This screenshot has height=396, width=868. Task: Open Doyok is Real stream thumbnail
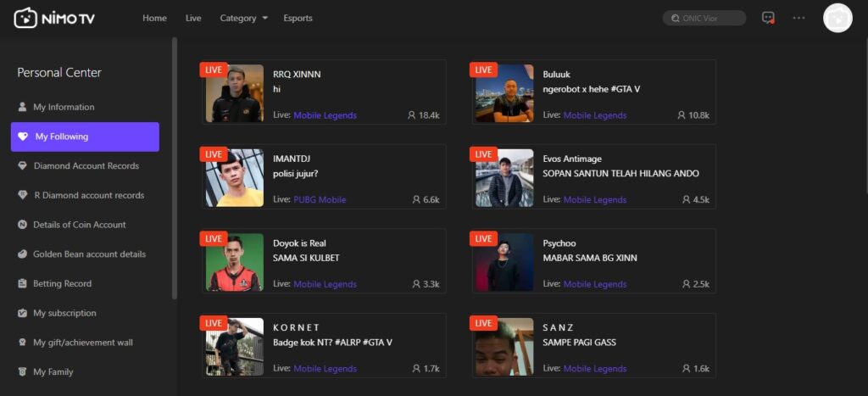tap(235, 262)
